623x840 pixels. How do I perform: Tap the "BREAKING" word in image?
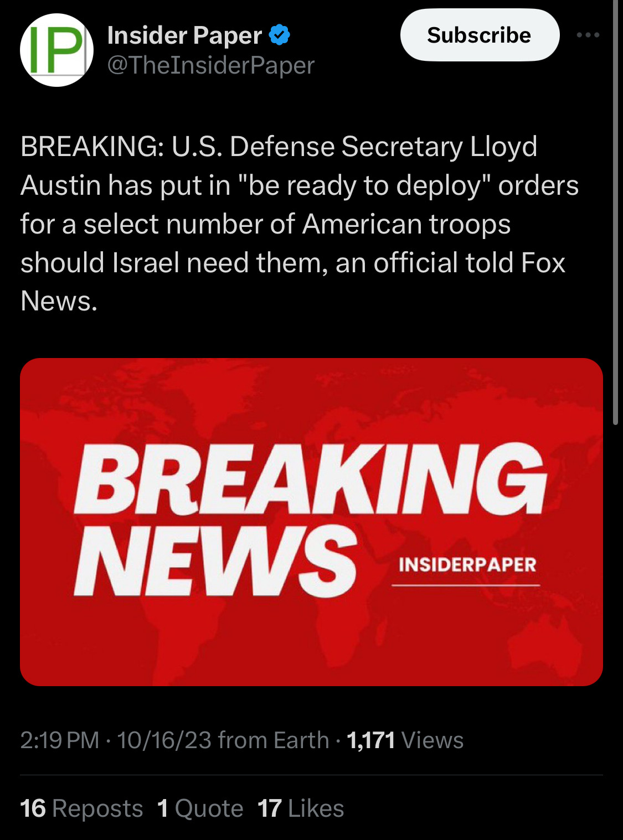pyautogui.click(x=310, y=479)
